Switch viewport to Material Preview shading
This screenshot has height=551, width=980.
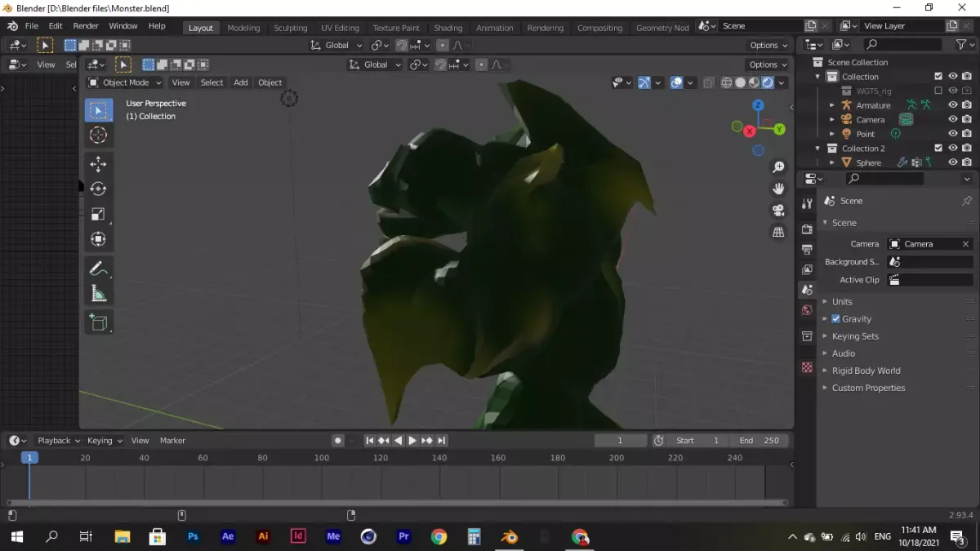coord(754,82)
